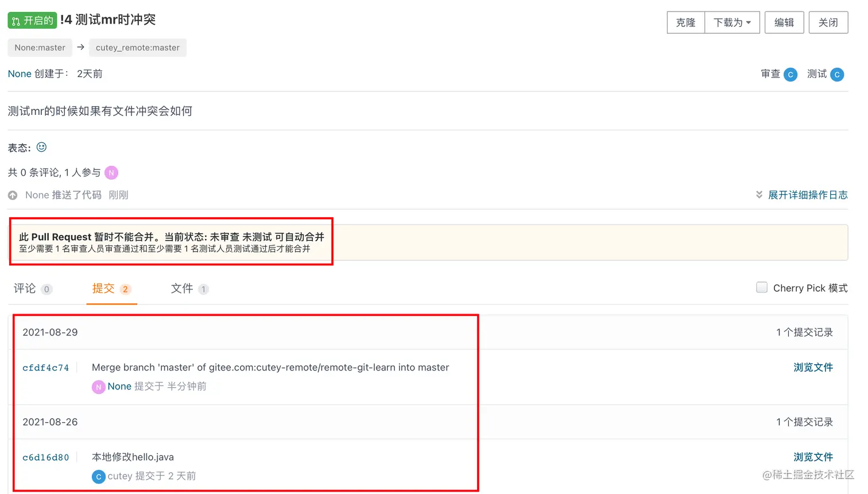Image resolution: width=868 pixels, height=494 pixels.
Task: Click the N avatar beside merge commit
Action: [98, 387]
